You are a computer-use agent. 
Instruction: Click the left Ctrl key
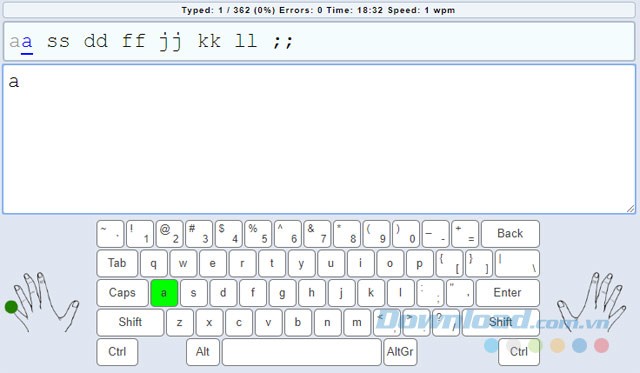point(117,352)
